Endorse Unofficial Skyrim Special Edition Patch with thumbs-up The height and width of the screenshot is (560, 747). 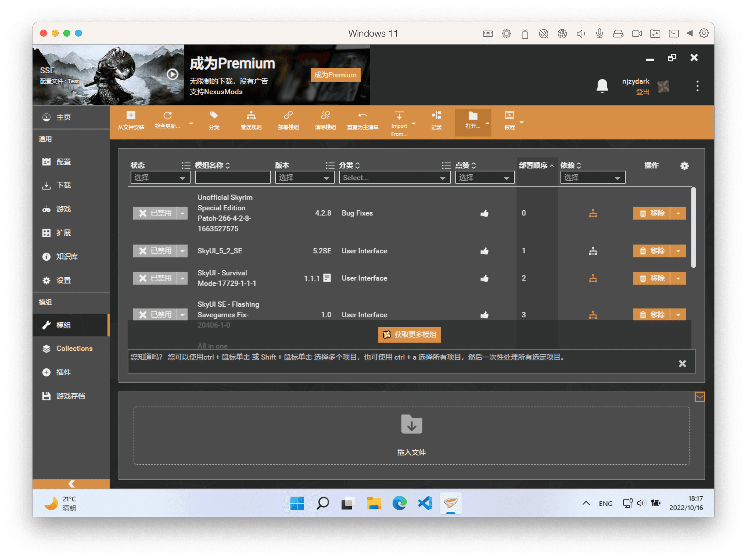(484, 213)
